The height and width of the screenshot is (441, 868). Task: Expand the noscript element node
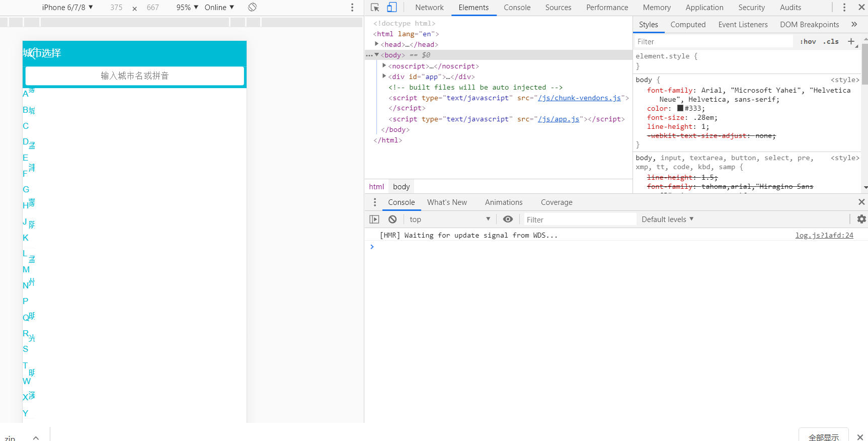point(384,66)
